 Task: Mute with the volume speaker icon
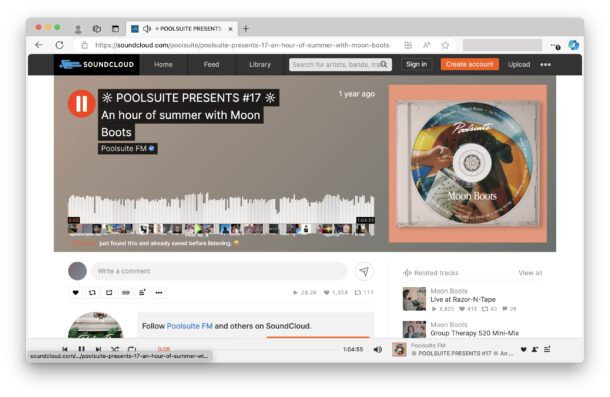coord(377,350)
